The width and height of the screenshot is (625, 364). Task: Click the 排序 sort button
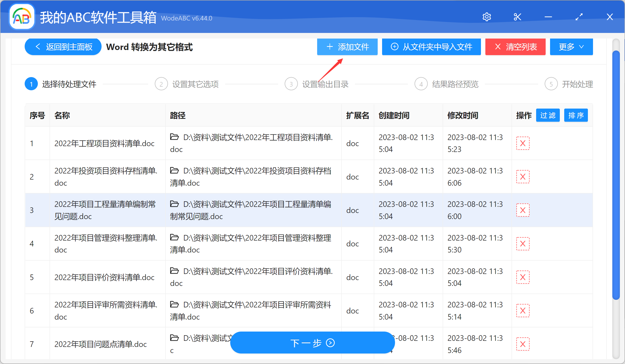tap(576, 115)
